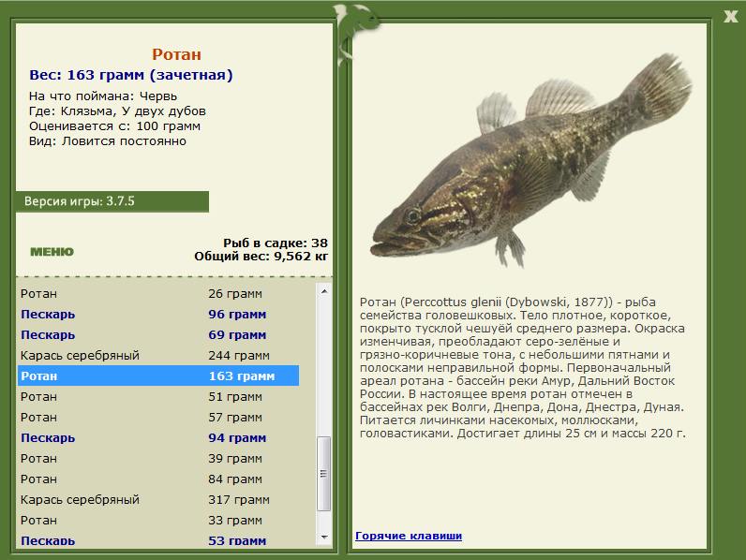Select Карась серебряный 317 грамм
746x560 pixels.
point(157,500)
